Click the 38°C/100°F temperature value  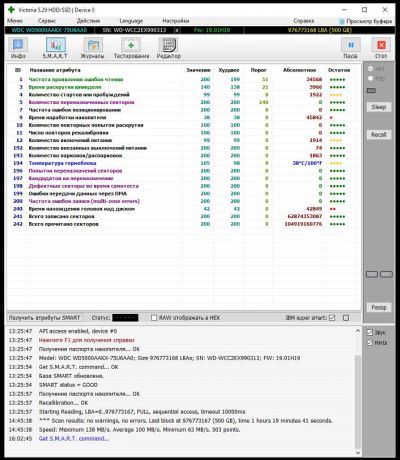[x=307, y=163]
